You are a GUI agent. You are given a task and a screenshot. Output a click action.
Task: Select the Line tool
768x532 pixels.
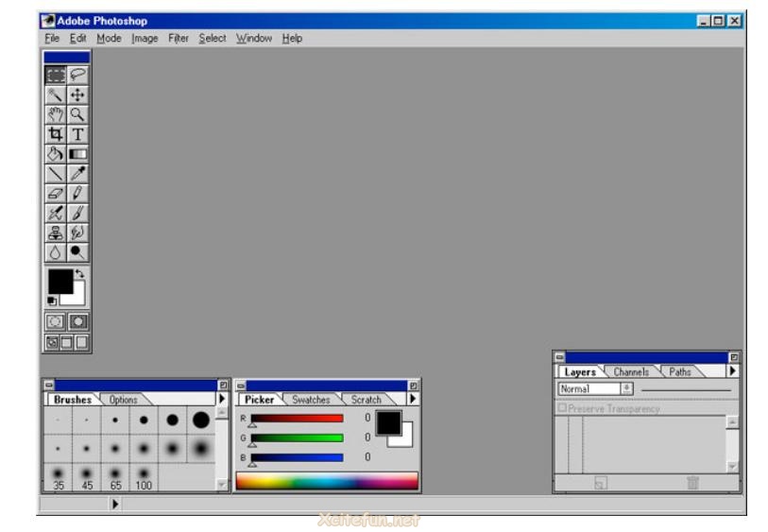[56, 174]
